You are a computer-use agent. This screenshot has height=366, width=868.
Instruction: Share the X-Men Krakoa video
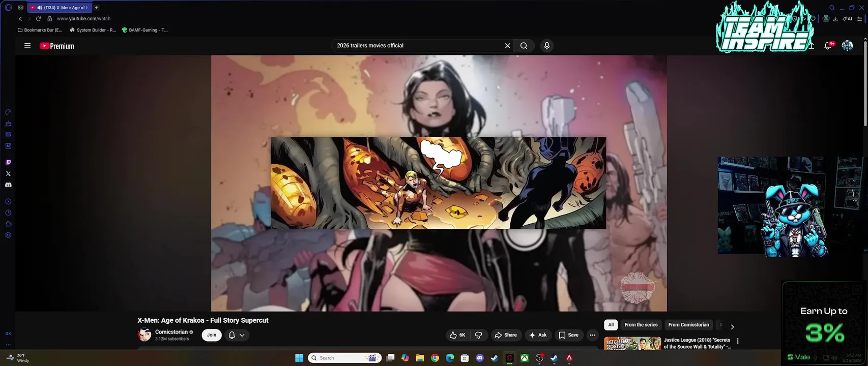tap(505, 335)
